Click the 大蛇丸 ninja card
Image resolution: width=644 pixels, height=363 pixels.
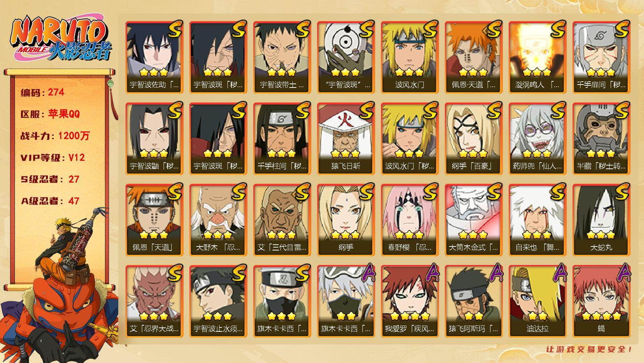click(601, 220)
